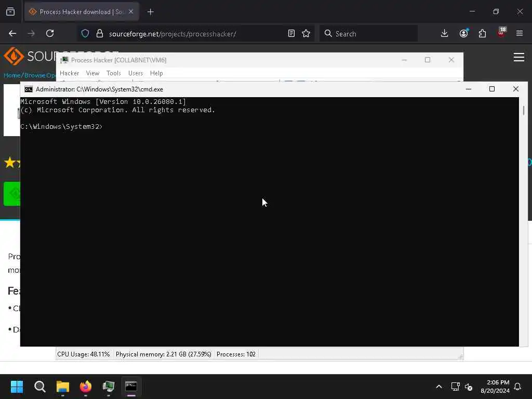Open the clock showing 2:06 PM
This screenshot has height=399, width=532.
point(495,387)
